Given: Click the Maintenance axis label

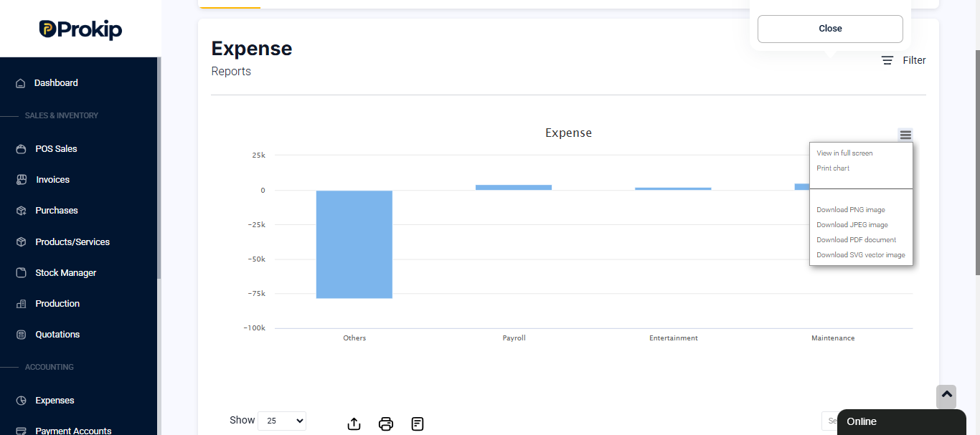Looking at the screenshot, I should click(x=833, y=338).
